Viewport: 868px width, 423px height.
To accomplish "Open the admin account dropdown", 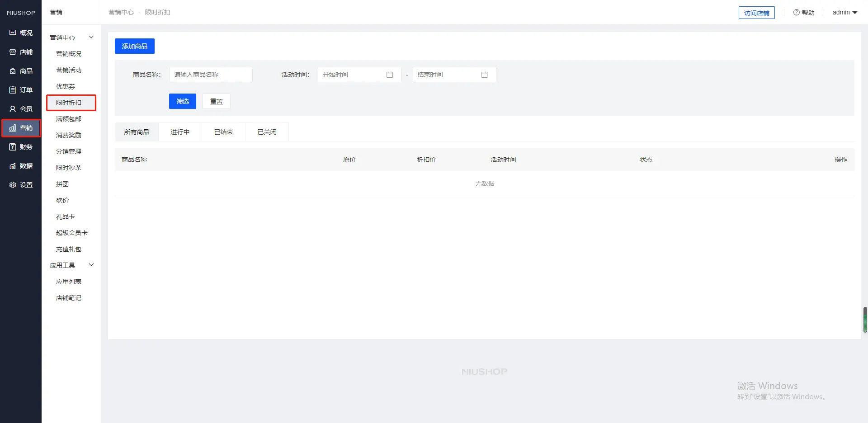I will click(x=844, y=13).
